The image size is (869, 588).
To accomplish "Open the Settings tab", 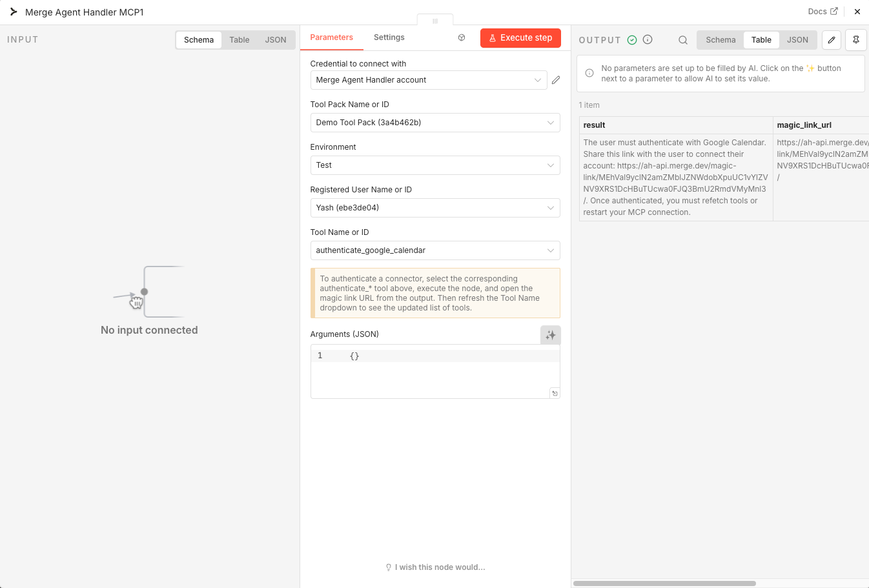I will click(x=389, y=37).
